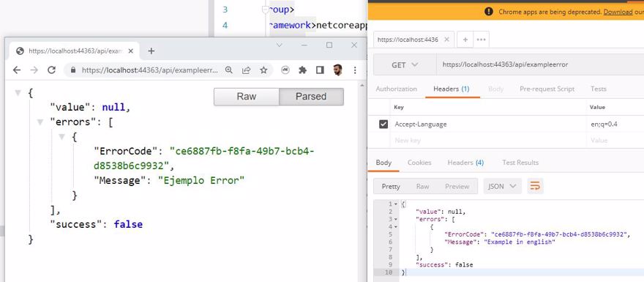Viewport: 644px width, 282px height.
Task: Fold line 4 object in Postman response
Action: pyautogui.click(x=395, y=227)
